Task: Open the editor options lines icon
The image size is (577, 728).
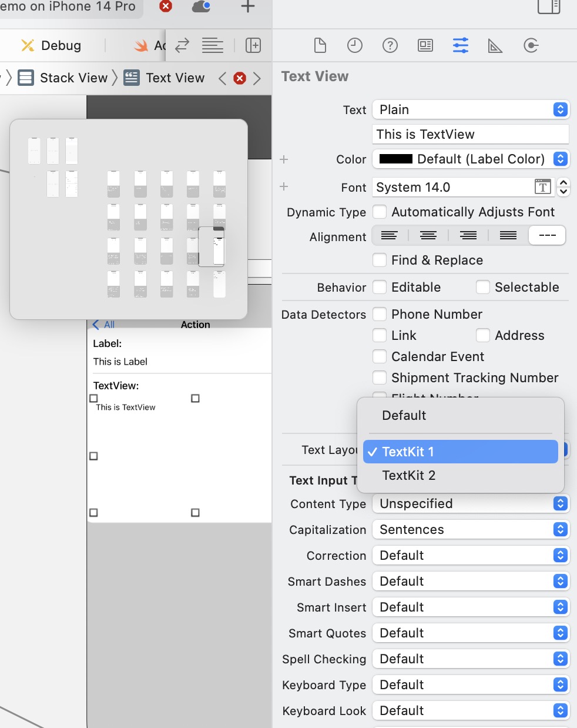Action: (x=212, y=45)
